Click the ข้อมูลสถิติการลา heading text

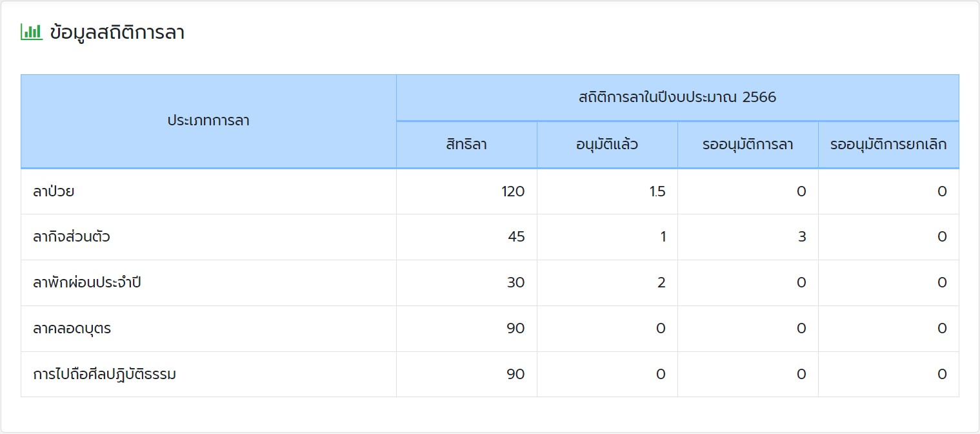(117, 33)
